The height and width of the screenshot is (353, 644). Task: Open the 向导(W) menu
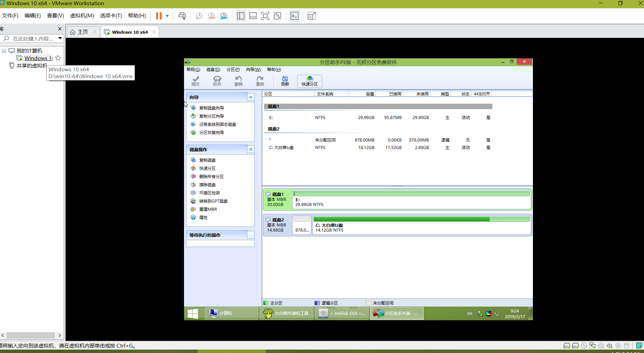pyautogui.click(x=253, y=70)
